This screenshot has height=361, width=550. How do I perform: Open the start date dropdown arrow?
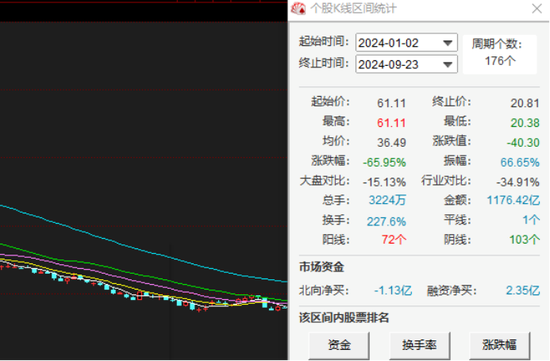pyautogui.click(x=447, y=43)
